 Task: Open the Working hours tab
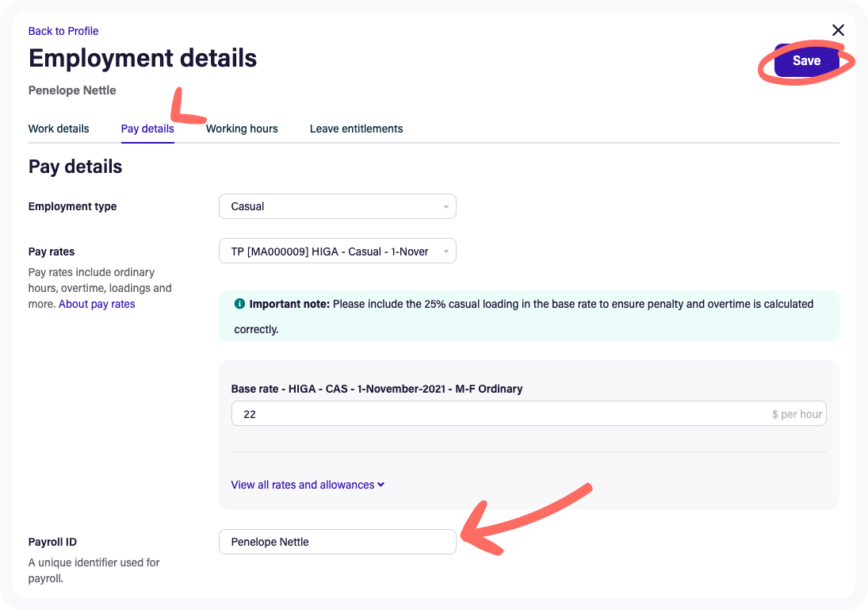tap(242, 129)
